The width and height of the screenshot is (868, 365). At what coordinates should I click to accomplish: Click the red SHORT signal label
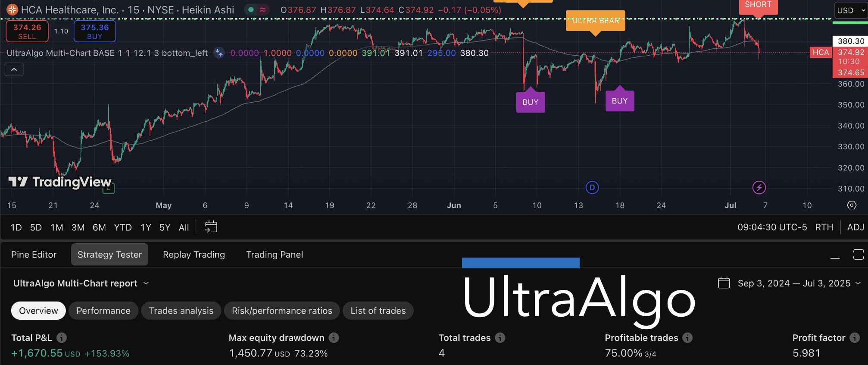pyautogui.click(x=758, y=7)
